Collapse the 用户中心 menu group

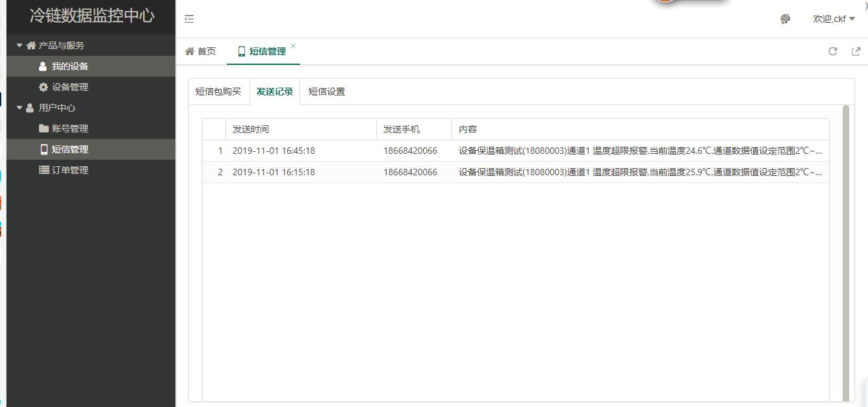[51, 108]
